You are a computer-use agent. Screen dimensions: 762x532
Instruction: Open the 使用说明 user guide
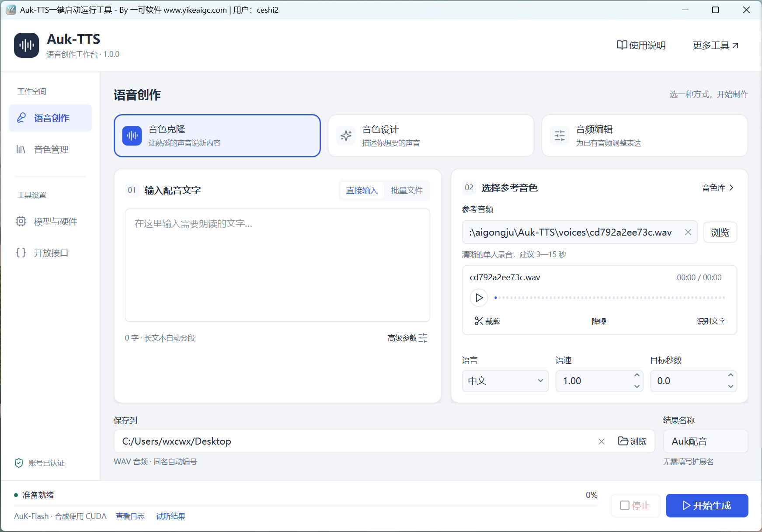click(x=641, y=45)
